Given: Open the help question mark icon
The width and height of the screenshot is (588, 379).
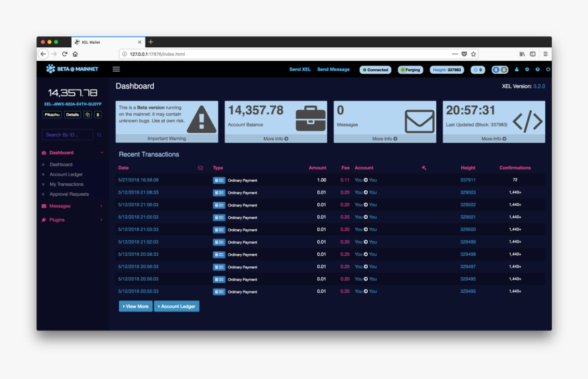Looking at the screenshot, I should (x=537, y=69).
